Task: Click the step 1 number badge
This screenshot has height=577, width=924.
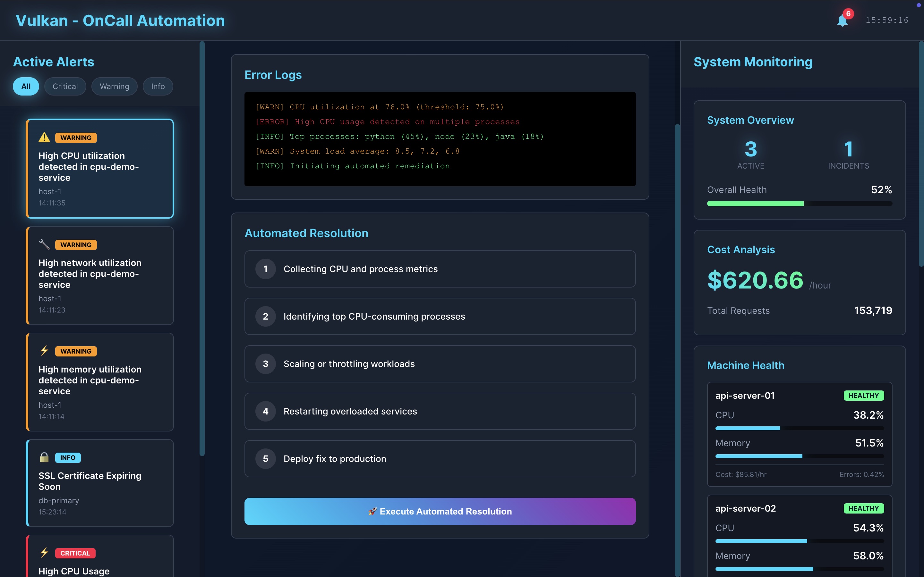Action: (265, 269)
